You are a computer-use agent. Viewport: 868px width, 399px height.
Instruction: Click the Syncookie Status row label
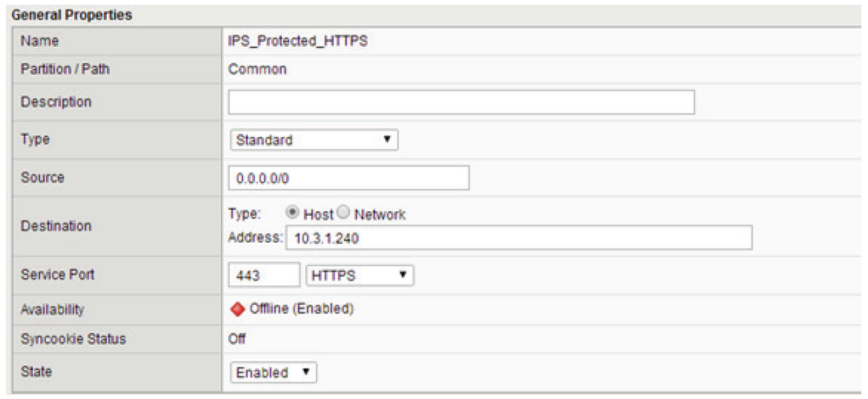(x=73, y=340)
